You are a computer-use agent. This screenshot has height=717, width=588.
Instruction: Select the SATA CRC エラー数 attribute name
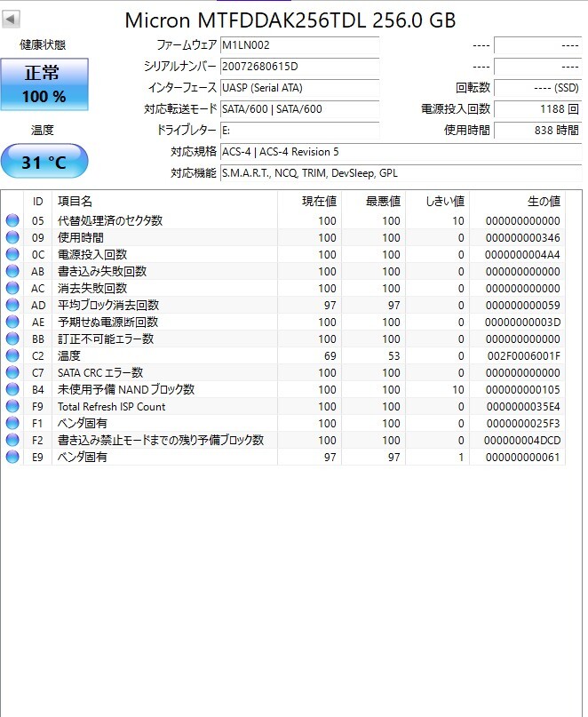click(x=100, y=372)
